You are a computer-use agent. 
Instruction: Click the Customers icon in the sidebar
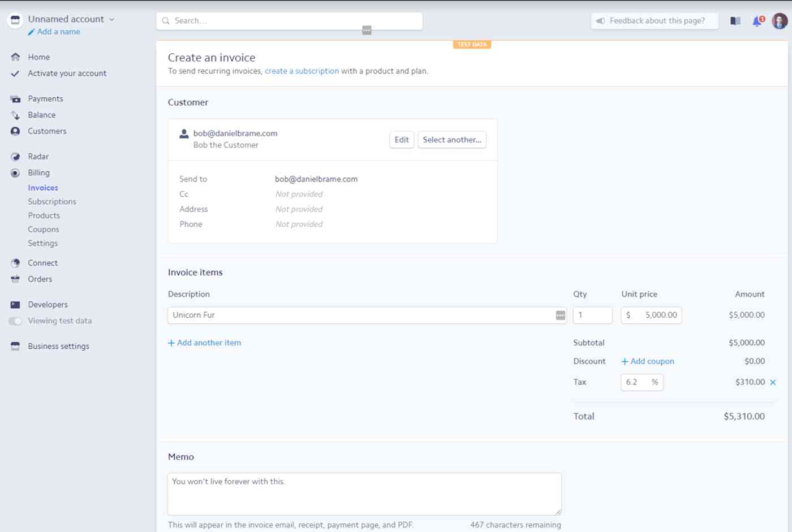pyautogui.click(x=14, y=131)
